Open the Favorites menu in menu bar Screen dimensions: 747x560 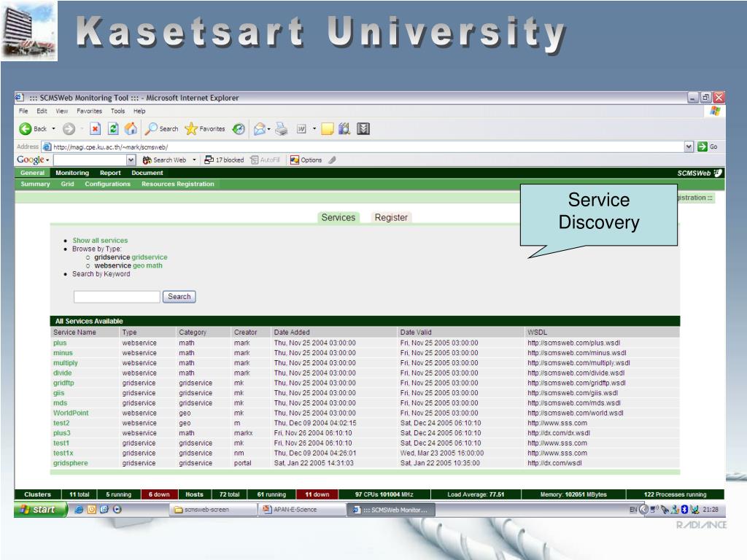tap(90, 111)
